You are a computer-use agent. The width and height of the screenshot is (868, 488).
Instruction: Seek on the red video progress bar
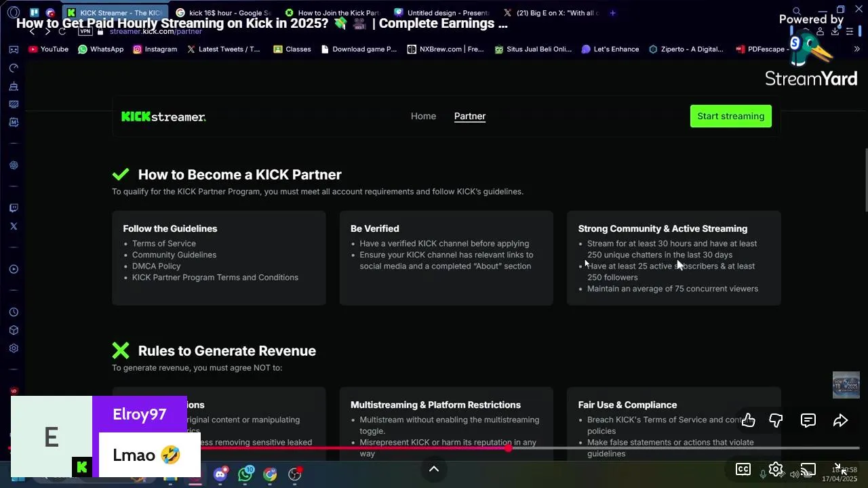(x=434, y=448)
